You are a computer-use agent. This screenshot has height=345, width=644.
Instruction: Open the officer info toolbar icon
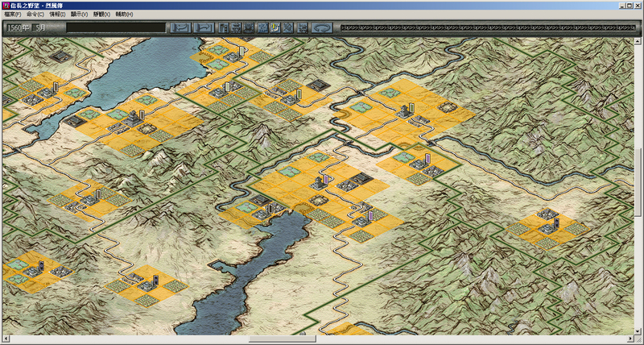click(236, 27)
